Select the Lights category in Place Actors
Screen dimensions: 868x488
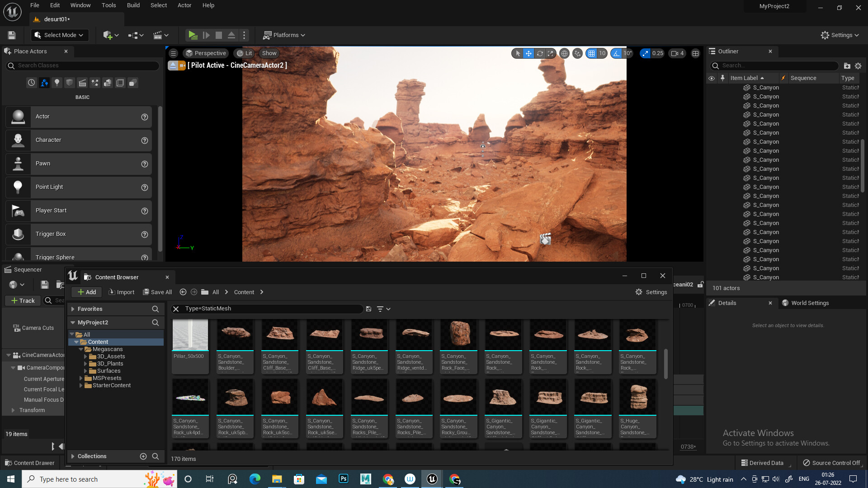pyautogui.click(x=57, y=83)
